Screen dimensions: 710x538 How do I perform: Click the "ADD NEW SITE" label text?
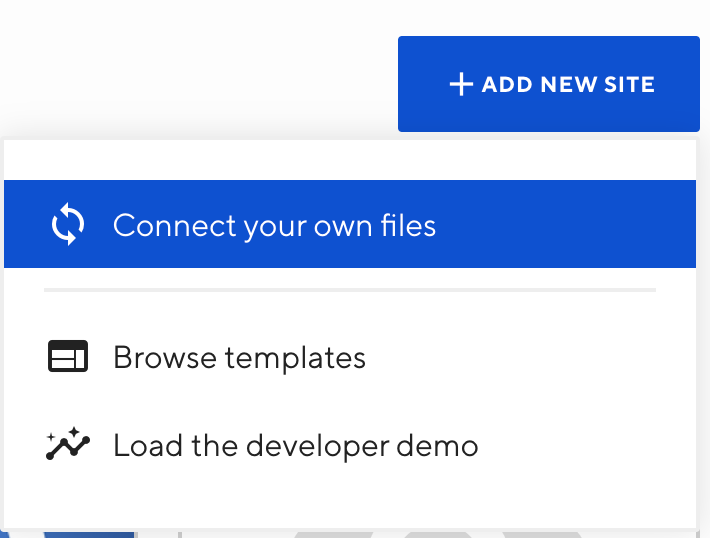pos(568,85)
